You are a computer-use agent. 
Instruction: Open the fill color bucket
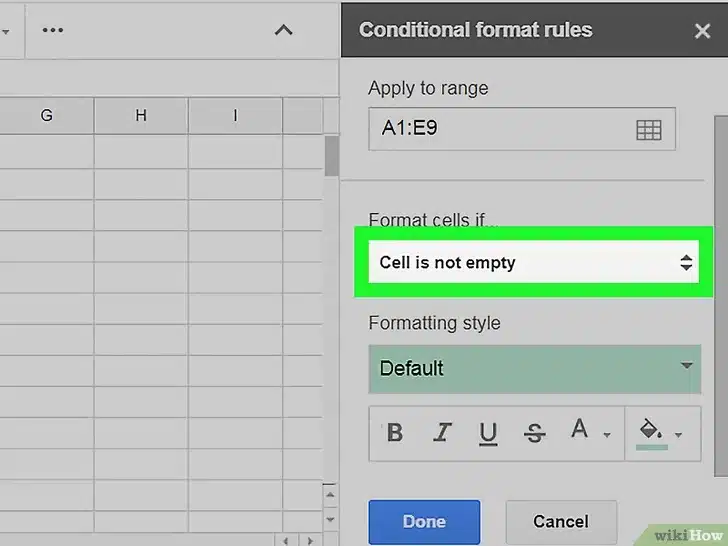coord(651,431)
